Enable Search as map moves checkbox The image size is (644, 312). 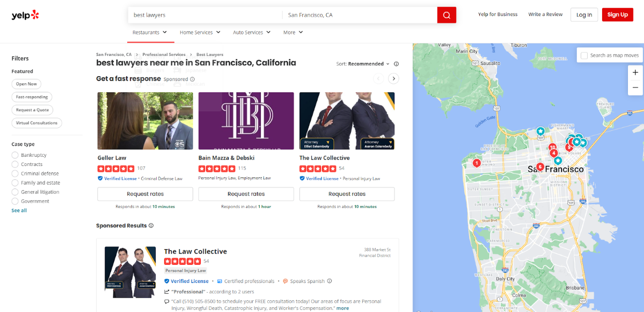pos(583,55)
